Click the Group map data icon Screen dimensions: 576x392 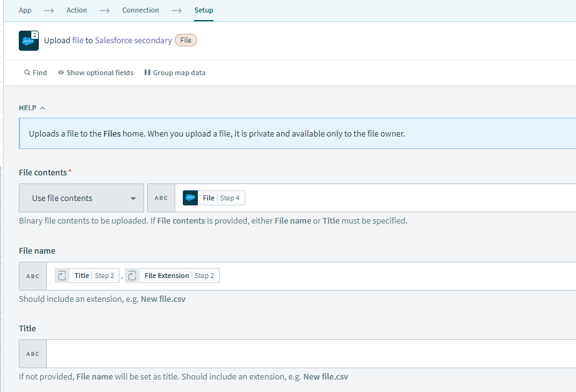(147, 73)
